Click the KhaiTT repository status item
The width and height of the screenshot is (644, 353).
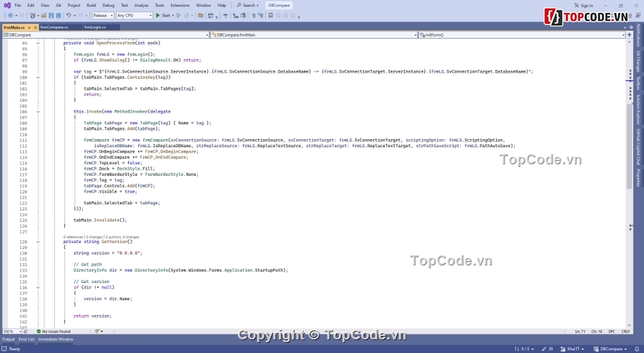point(572,349)
